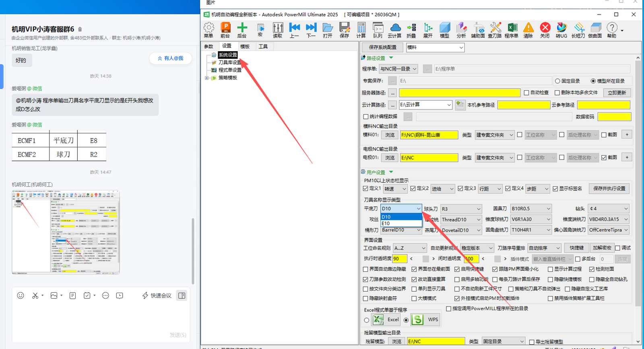This screenshot has width=644, height=349.
Task: Switch to the 设置 tab
Action: click(x=227, y=46)
